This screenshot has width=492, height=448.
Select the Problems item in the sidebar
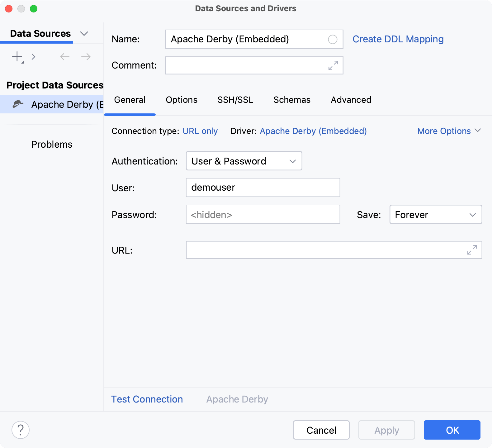[x=52, y=145]
